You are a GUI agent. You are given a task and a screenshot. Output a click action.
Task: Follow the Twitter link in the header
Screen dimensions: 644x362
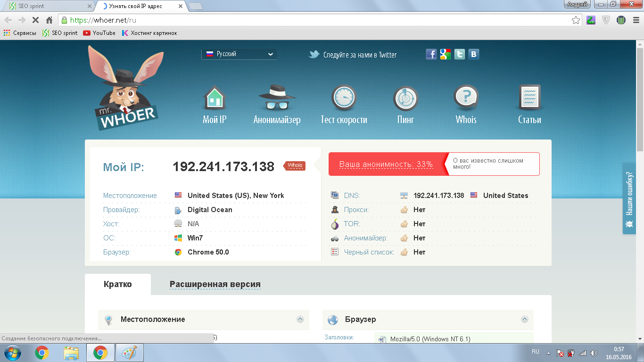pos(353,55)
